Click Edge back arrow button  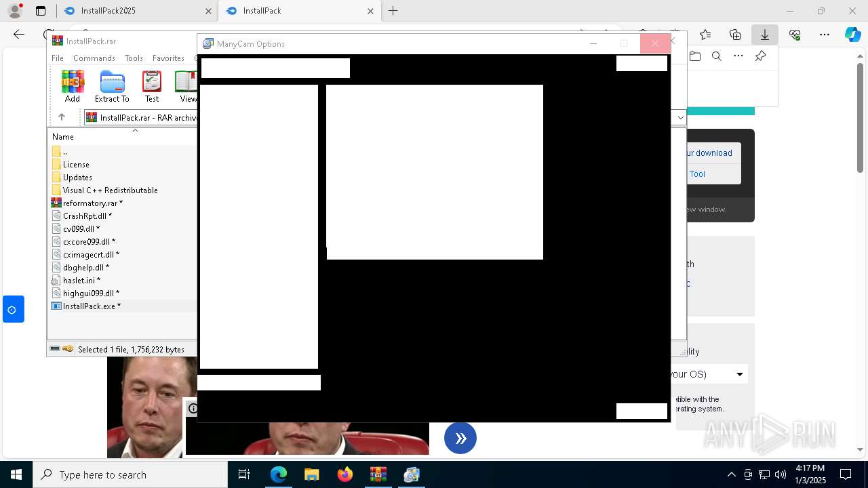click(x=19, y=35)
